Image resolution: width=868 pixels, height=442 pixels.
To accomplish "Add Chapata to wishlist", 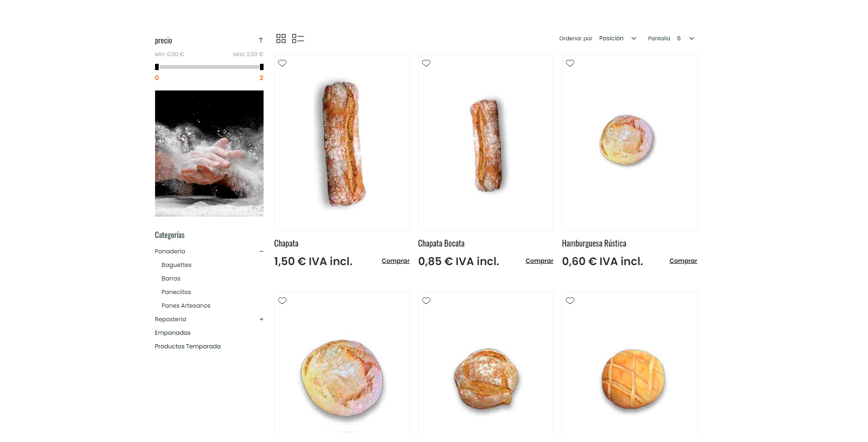I will (283, 63).
